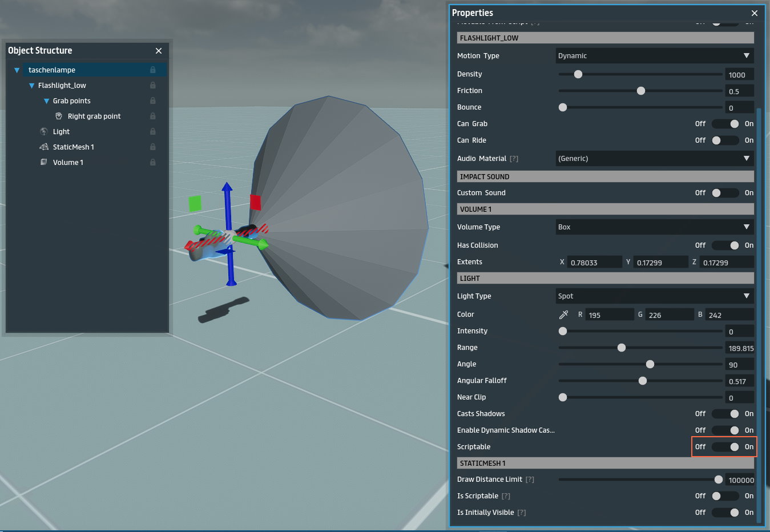Select Right grab point in the tree
This screenshot has width=770, height=532.
[x=94, y=116]
